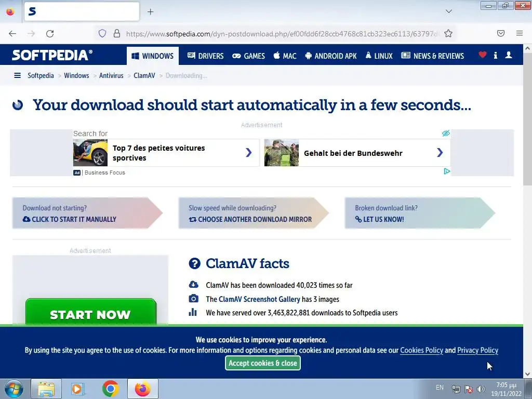Hide the ad using the eye icon
Viewport: 532px width, 399px height.
pyautogui.click(x=446, y=133)
